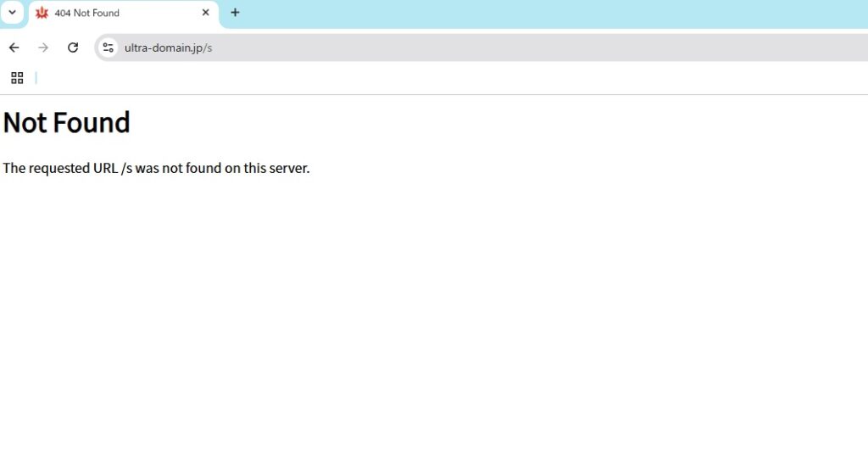Open a new tab with the plus button
The height and width of the screenshot is (463, 868).
point(235,13)
